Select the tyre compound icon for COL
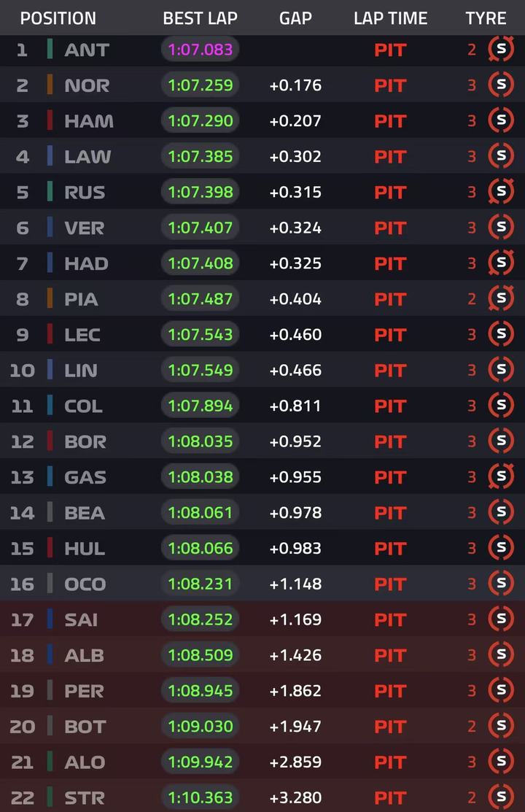Screen dimensions: 525x812 (501, 405)
